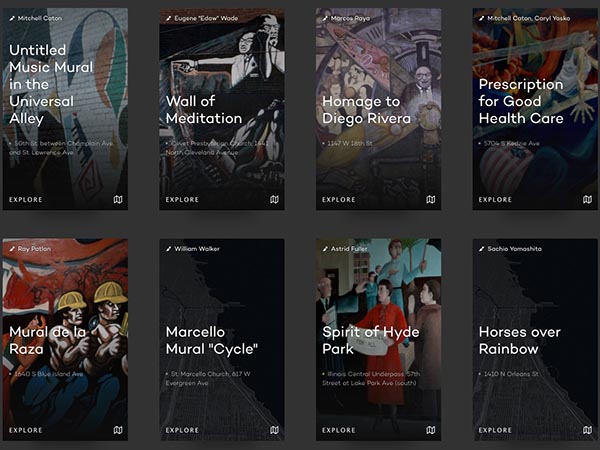
Task: Click brush icon beside Mitchell Caton, Caryl Yasko
Action: [481, 18]
